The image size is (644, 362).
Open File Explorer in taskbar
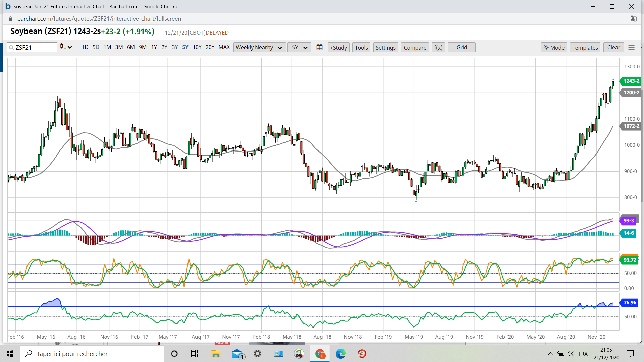point(215,354)
